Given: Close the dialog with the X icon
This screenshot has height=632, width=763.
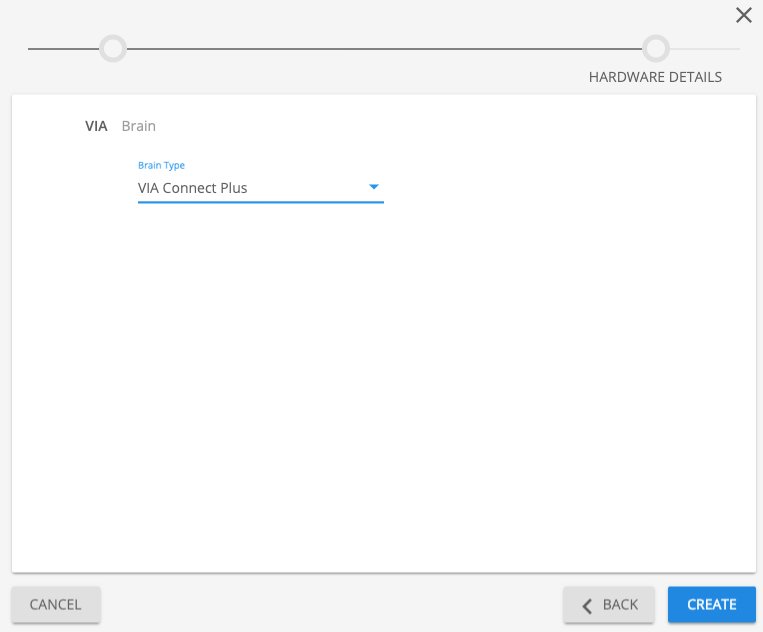Looking at the screenshot, I should click(744, 15).
